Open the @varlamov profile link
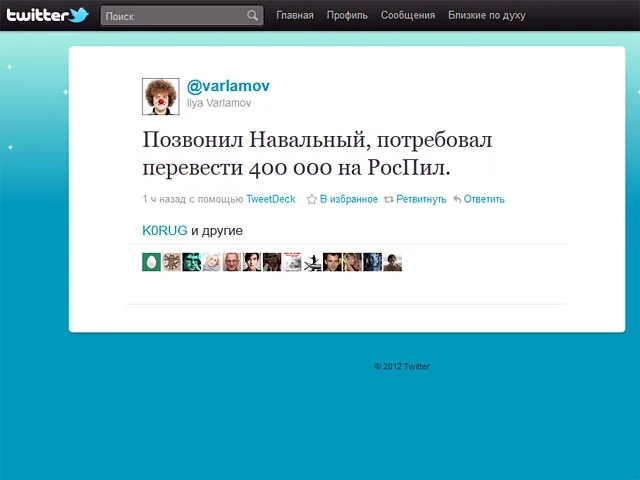The height and width of the screenshot is (480, 640). pos(228,86)
